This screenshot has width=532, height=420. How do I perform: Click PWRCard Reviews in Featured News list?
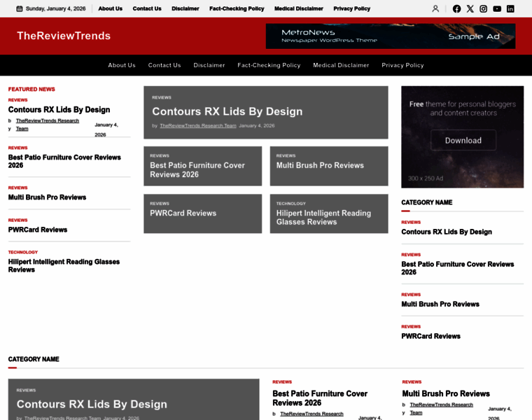pos(38,230)
